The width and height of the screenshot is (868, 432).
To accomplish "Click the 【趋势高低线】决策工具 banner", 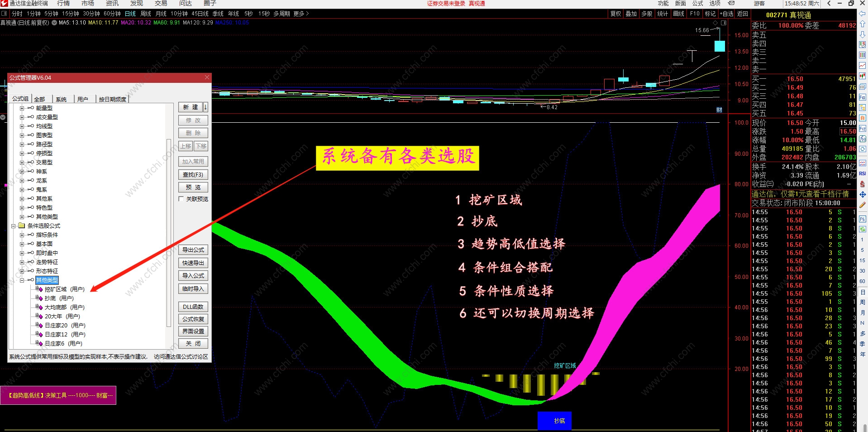I will [58, 395].
